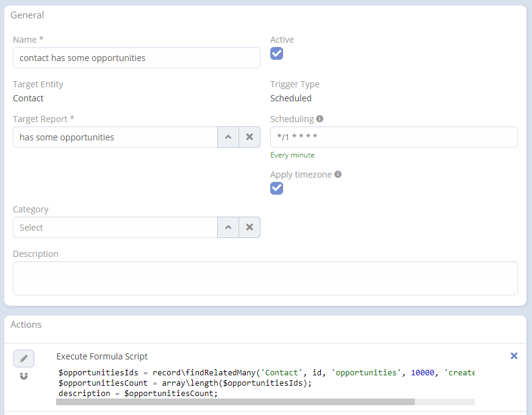Open the Category chevron selector
The width and height of the screenshot is (532, 415).
coord(228,228)
